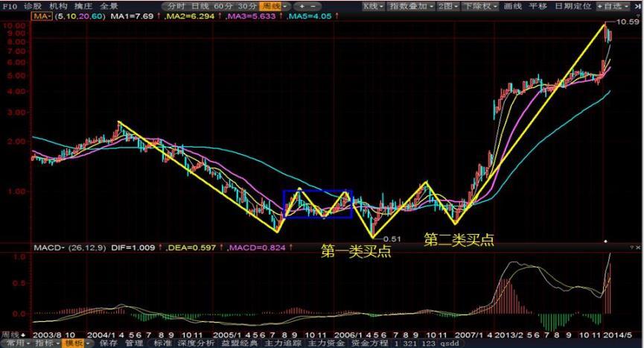Open the 诊股 menu item
This screenshot has width=644, height=348.
pyautogui.click(x=31, y=5)
